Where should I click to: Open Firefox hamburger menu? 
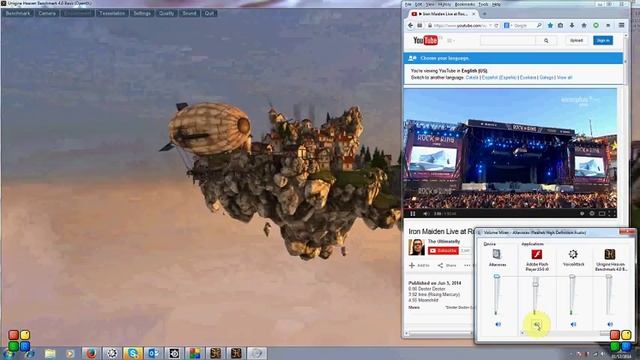tap(621, 25)
